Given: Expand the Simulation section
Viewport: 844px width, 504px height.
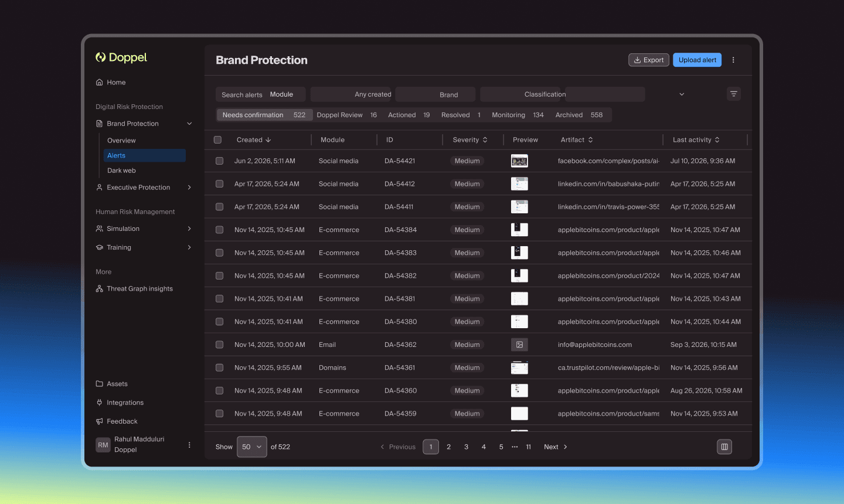Looking at the screenshot, I should [x=189, y=229].
